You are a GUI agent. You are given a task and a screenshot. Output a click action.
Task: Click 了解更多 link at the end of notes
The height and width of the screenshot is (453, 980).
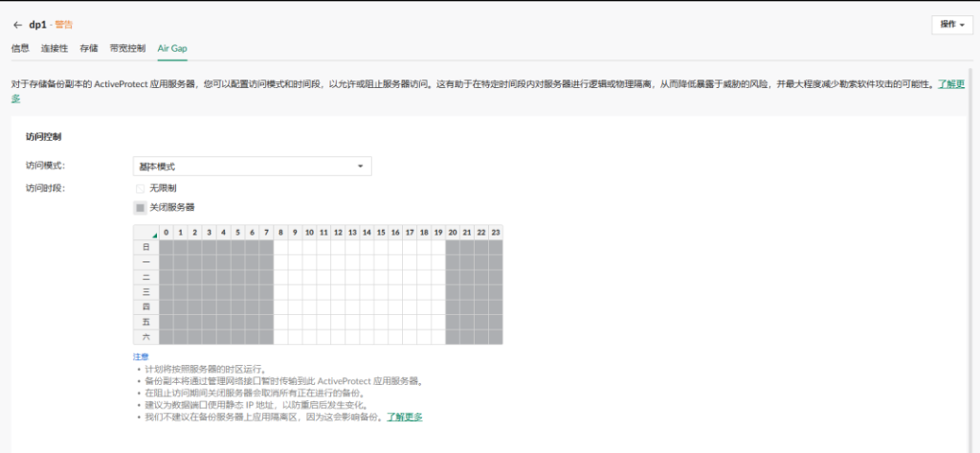(x=404, y=418)
